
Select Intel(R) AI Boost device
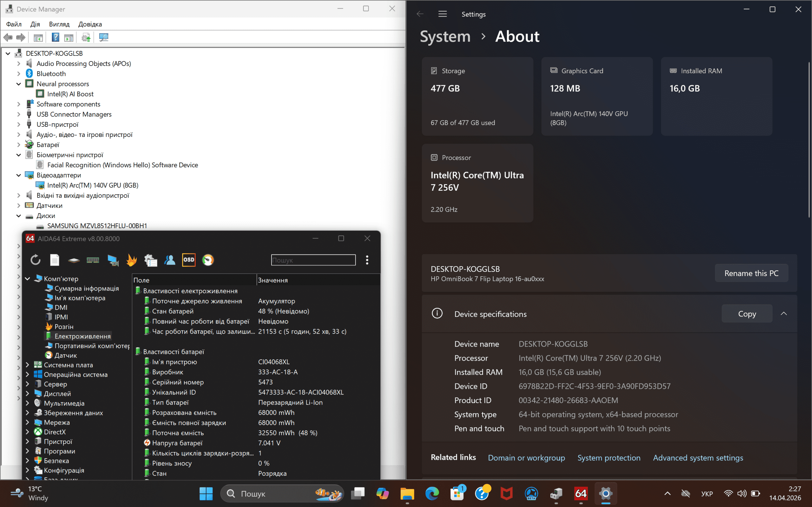(x=70, y=94)
